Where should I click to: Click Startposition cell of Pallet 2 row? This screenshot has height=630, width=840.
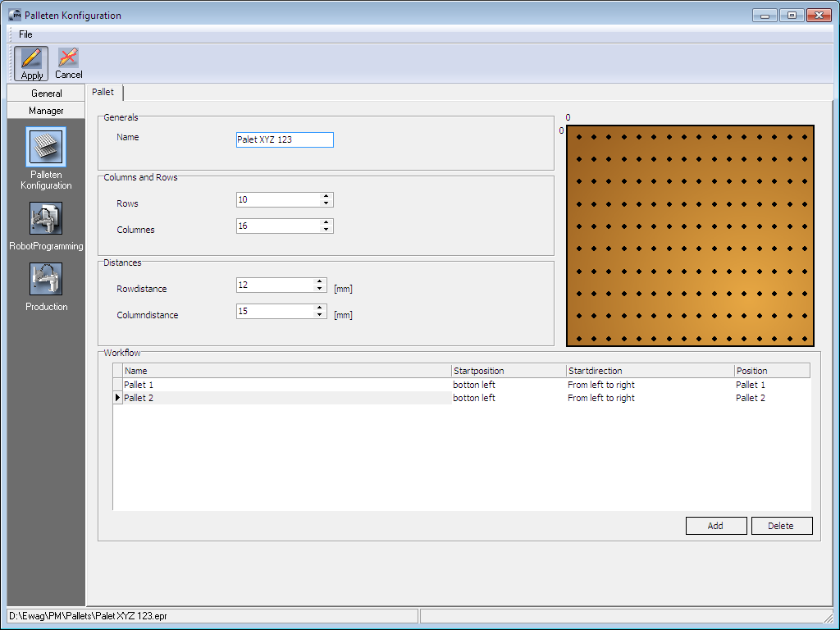[509, 398]
